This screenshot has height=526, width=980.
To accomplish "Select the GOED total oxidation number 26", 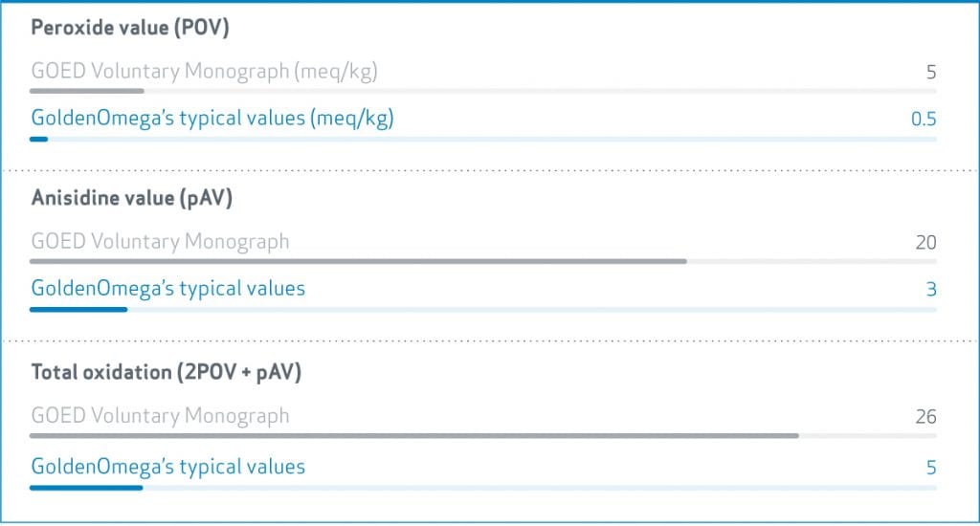I will 925,417.
